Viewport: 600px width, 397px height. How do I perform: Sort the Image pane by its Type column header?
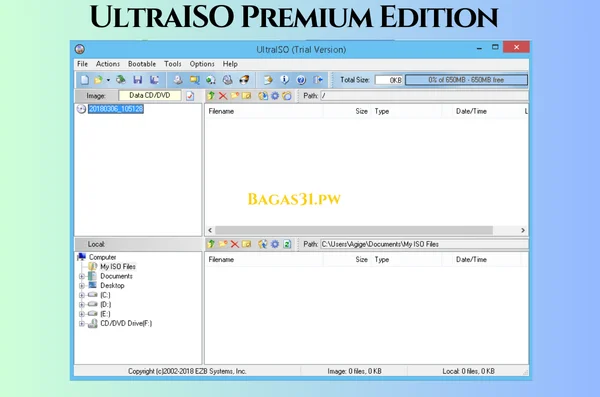pos(406,111)
